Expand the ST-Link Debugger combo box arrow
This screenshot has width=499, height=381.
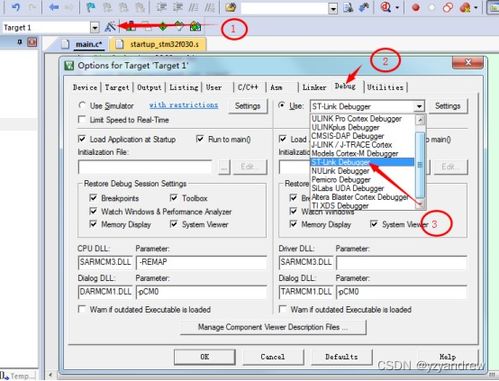[419, 107]
